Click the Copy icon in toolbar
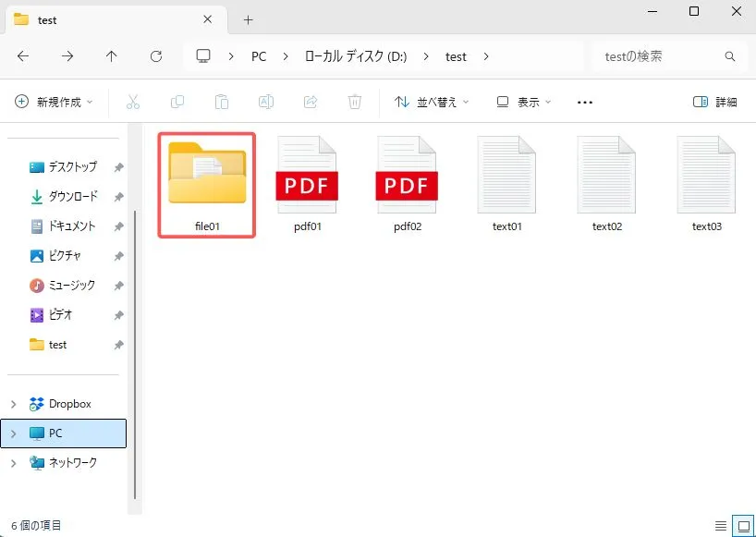 [x=177, y=102]
